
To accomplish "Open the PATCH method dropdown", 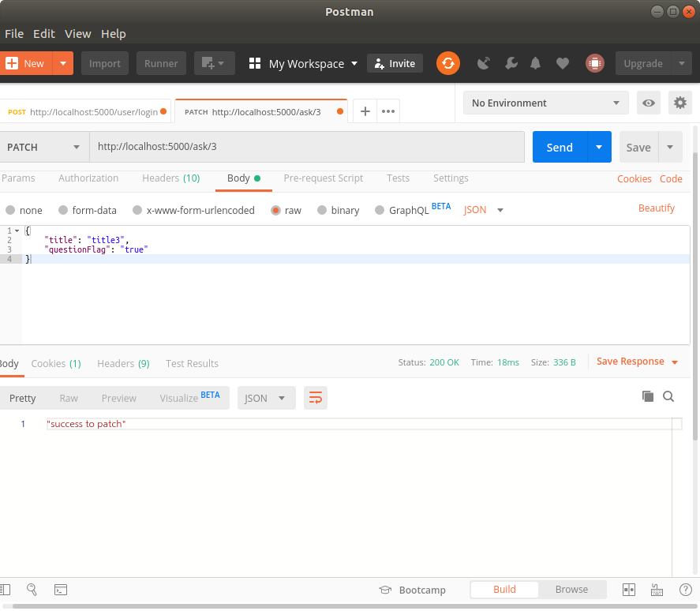I will coord(43,147).
